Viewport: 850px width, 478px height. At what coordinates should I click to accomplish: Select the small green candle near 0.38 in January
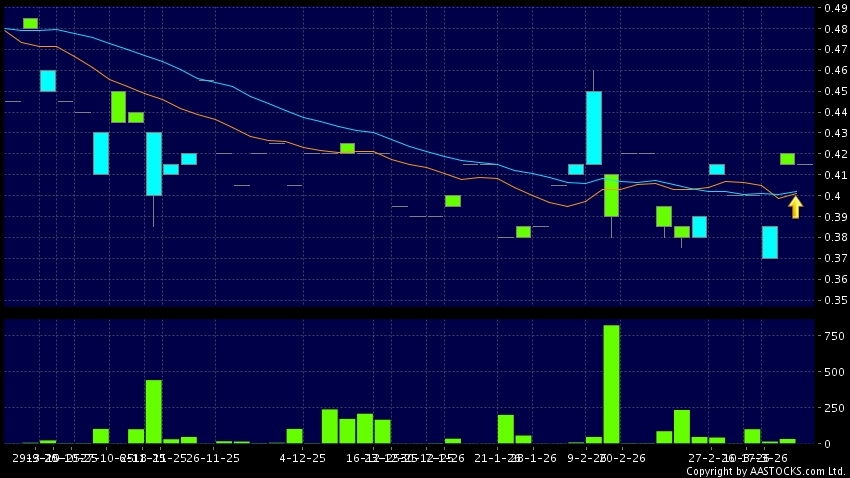(523, 232)
